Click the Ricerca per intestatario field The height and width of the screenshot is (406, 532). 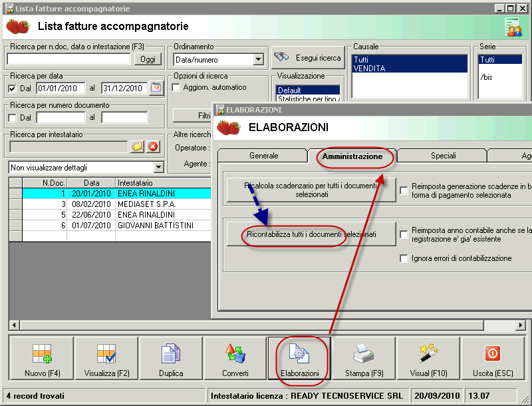click(x=69, y=147)
